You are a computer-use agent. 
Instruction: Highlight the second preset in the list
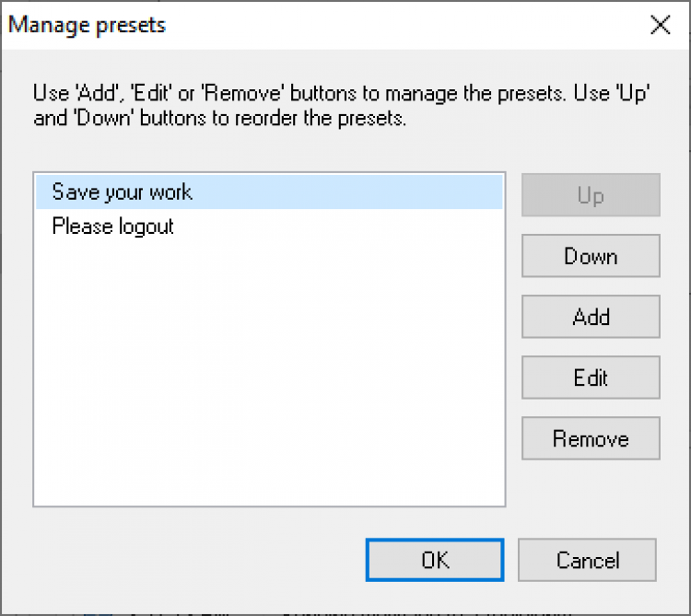[112, 226]
